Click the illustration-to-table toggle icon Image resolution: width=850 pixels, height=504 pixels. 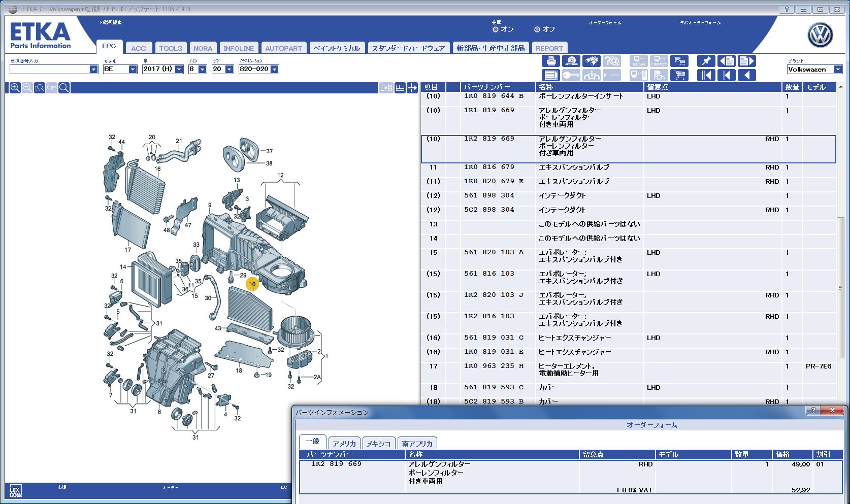click(x=386, y=88)
